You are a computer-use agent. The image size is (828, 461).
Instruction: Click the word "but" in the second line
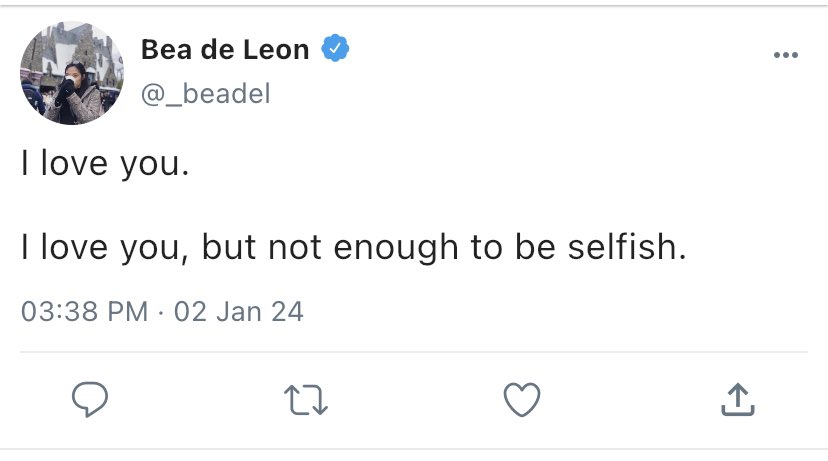tap(229, 247)
